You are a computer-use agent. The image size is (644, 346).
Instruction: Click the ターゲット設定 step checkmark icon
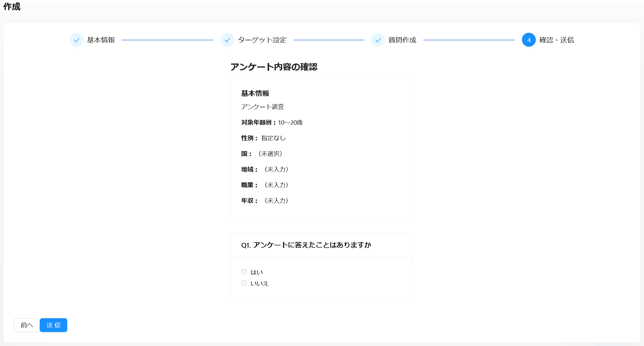227,40
